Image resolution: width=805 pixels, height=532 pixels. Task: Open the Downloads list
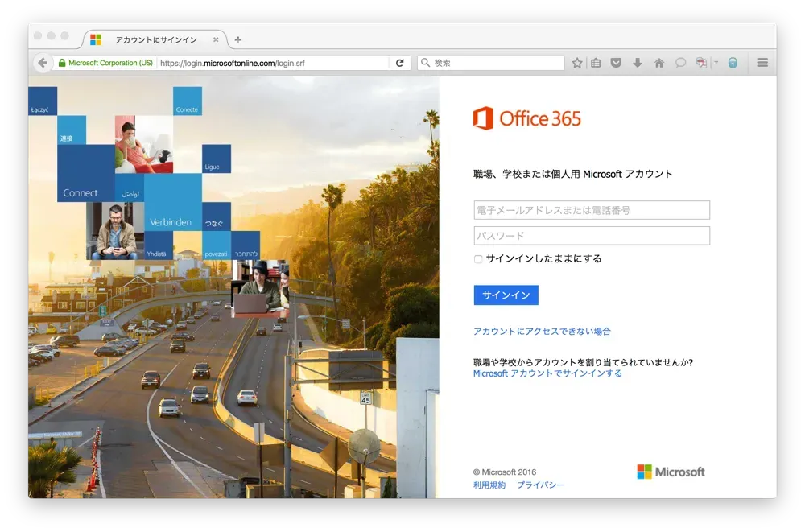638,62
